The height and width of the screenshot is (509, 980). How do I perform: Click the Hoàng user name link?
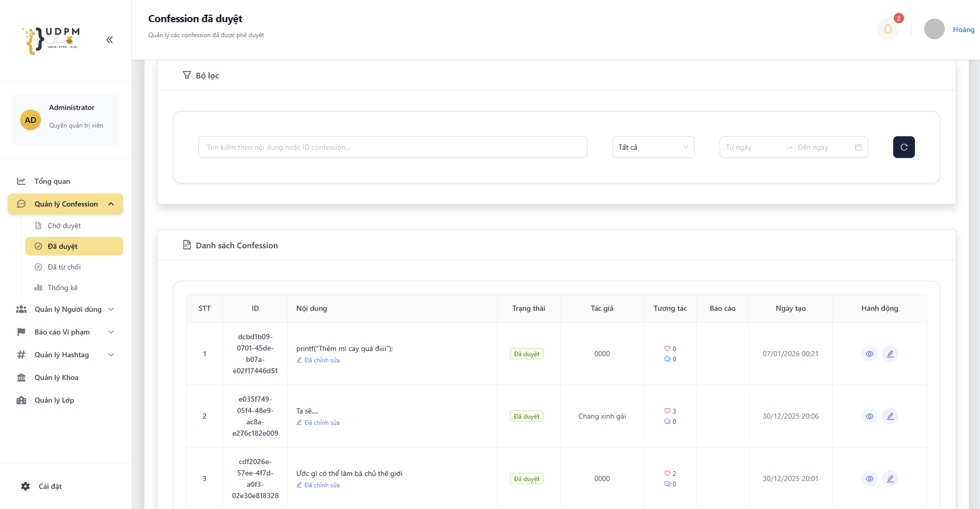point(963,29)
